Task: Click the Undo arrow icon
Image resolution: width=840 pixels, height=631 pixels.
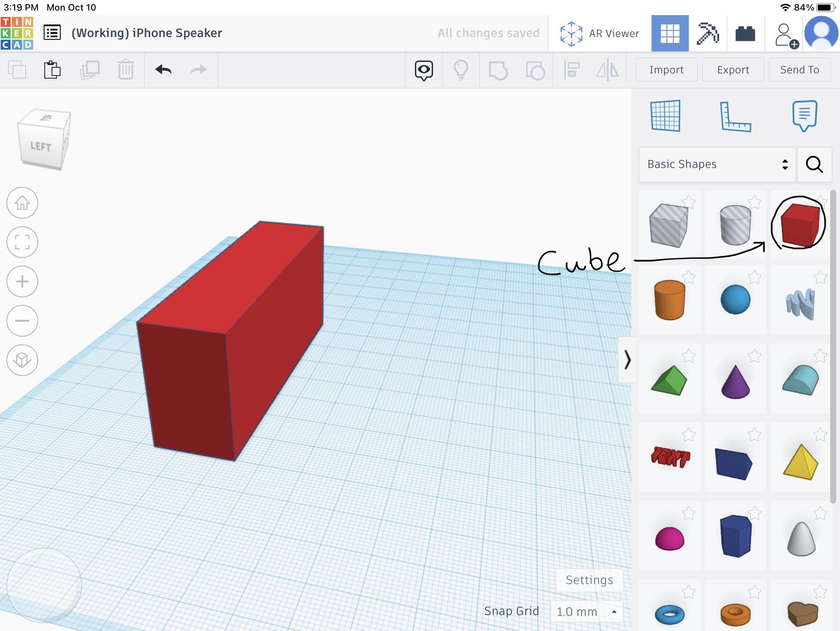Action: [x=163, y=70]
